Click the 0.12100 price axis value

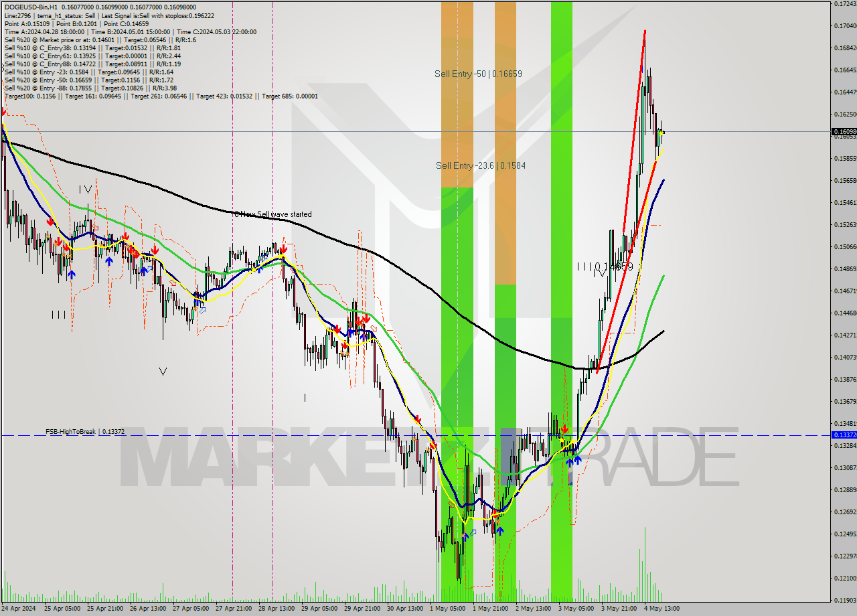point(845,579)
